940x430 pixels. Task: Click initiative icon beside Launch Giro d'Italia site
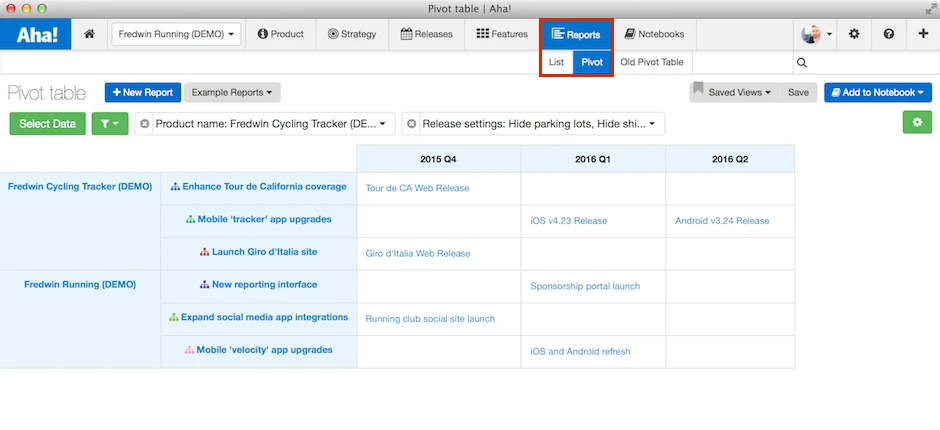[204, 252]
